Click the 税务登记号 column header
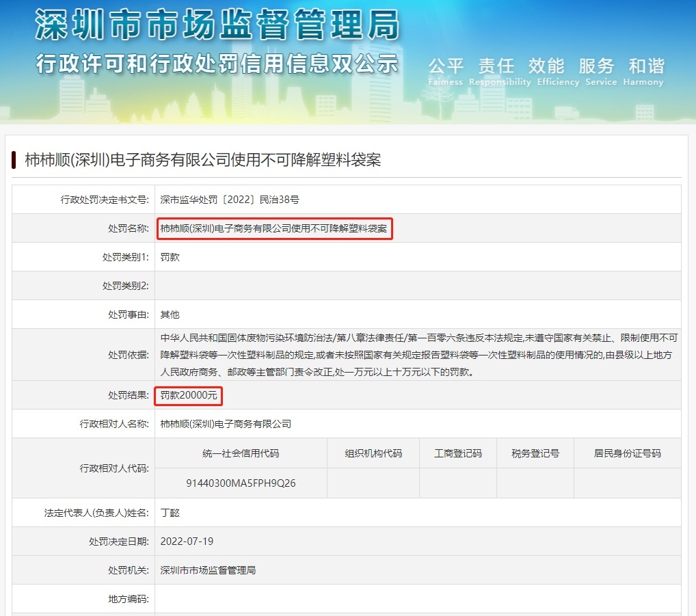 (x=535, y=453)
